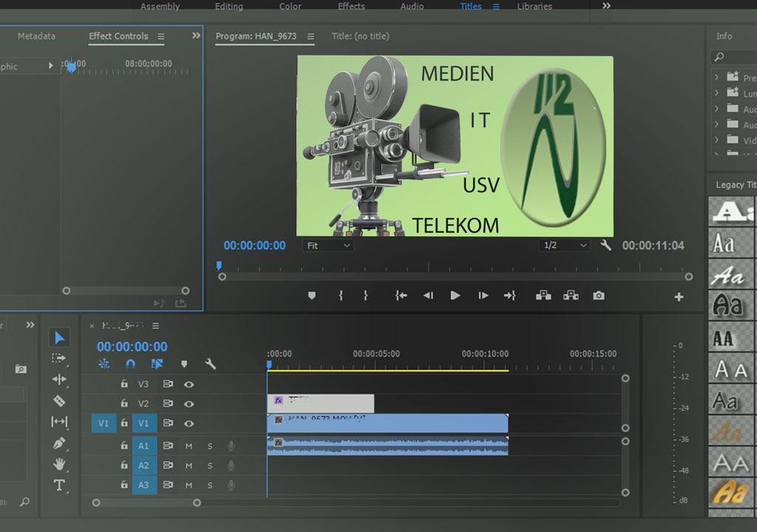Toggle sync lock for track V2
This screenshot has width=757, height=532.
[168, 403]
